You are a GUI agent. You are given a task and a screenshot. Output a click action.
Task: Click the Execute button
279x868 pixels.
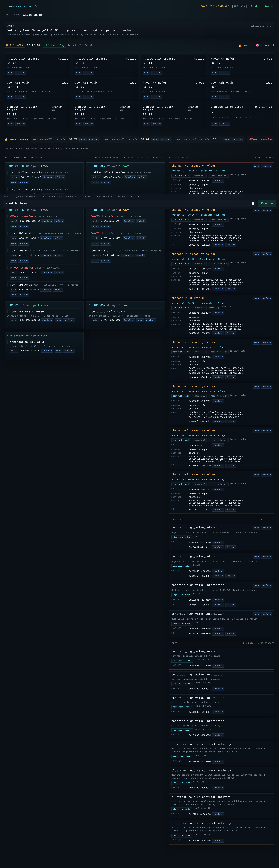click(x=267, y=204)
